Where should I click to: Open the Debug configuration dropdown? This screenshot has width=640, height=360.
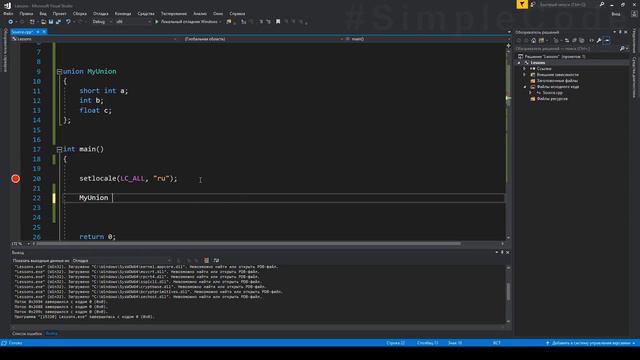pyautogui.click(x=102, y=22)
